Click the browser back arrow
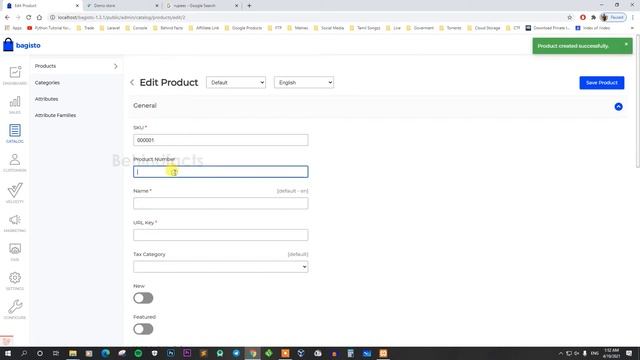 (x=7, y=18)
